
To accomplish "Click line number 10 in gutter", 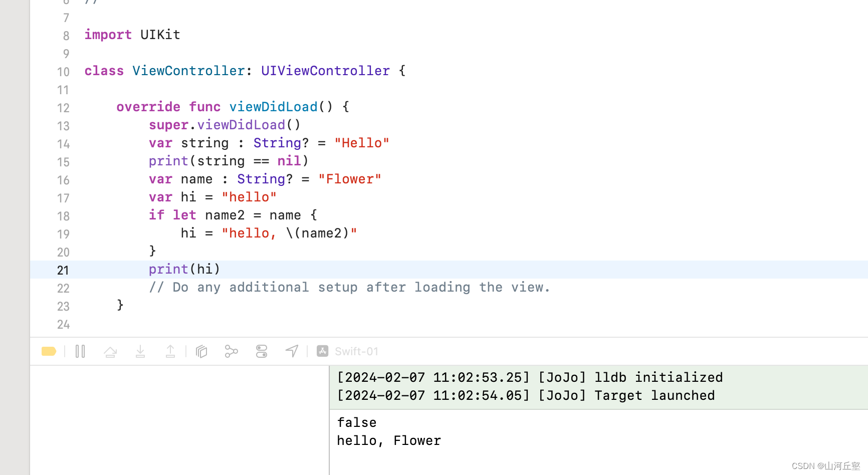I will point(63,72).
